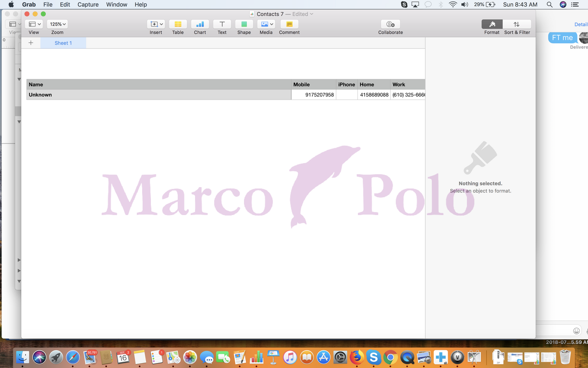
Task: Select the Mobile column header
Action: (x=313, y=84)
